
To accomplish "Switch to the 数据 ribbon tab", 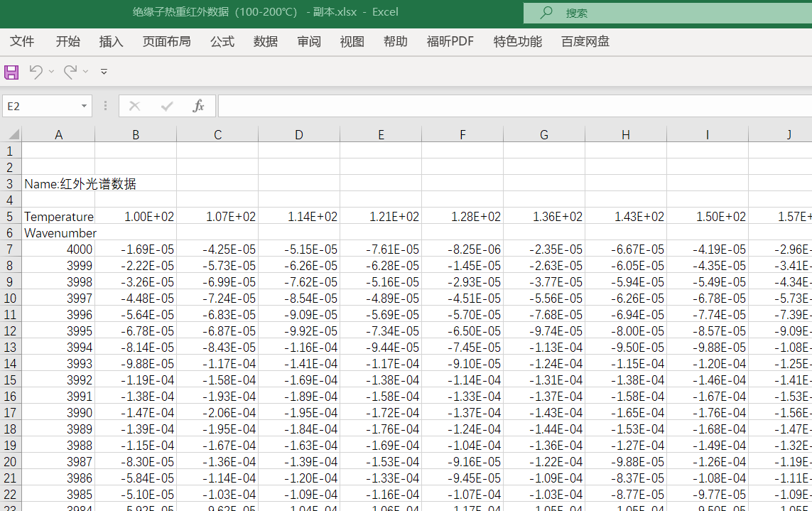I will pos(265,41).
